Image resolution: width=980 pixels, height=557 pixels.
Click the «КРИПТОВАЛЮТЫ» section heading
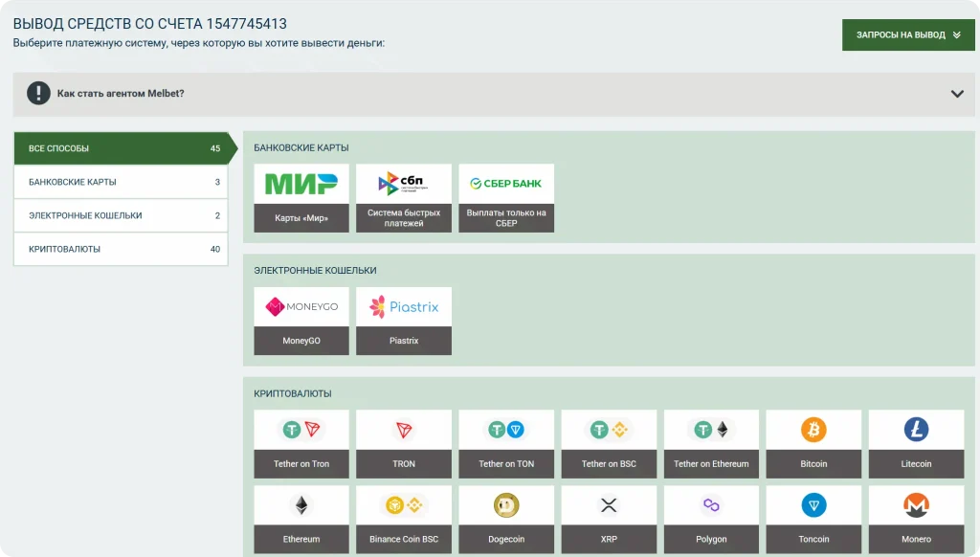click(293, 394)
